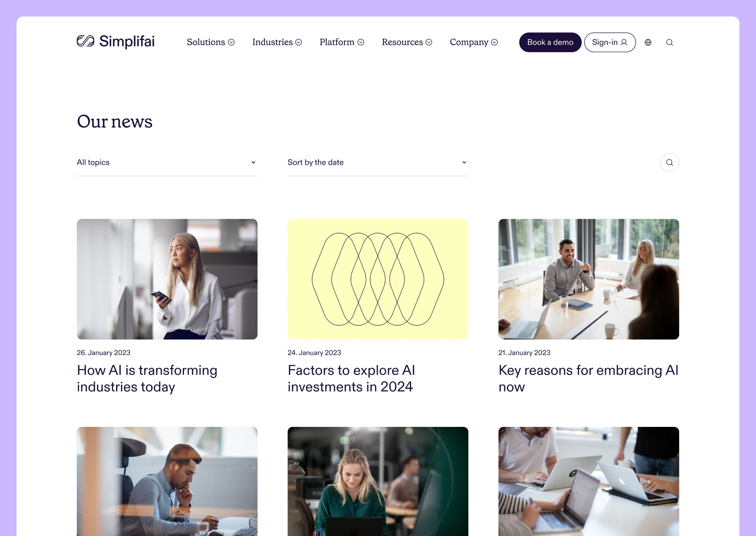Click the Simplifai logo icon
Screen dimensions: 756x536
pyautogui.click(x=86, y=41)
